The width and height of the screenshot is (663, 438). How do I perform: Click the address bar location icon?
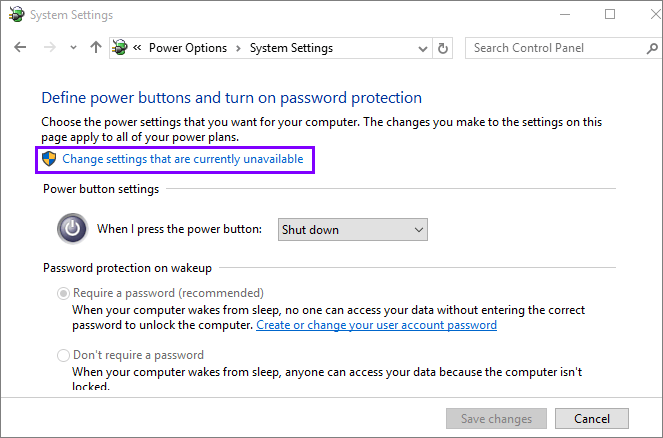click(x=121, y=48)
